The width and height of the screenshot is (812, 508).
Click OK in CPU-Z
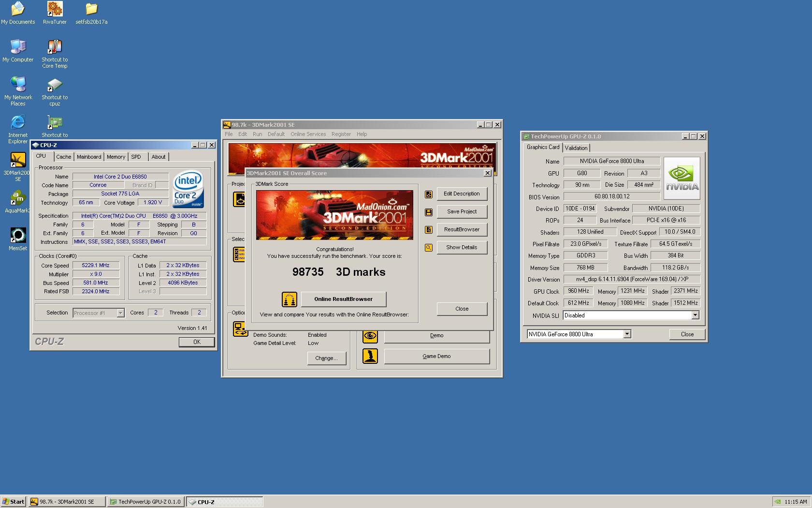click(197, 342)
